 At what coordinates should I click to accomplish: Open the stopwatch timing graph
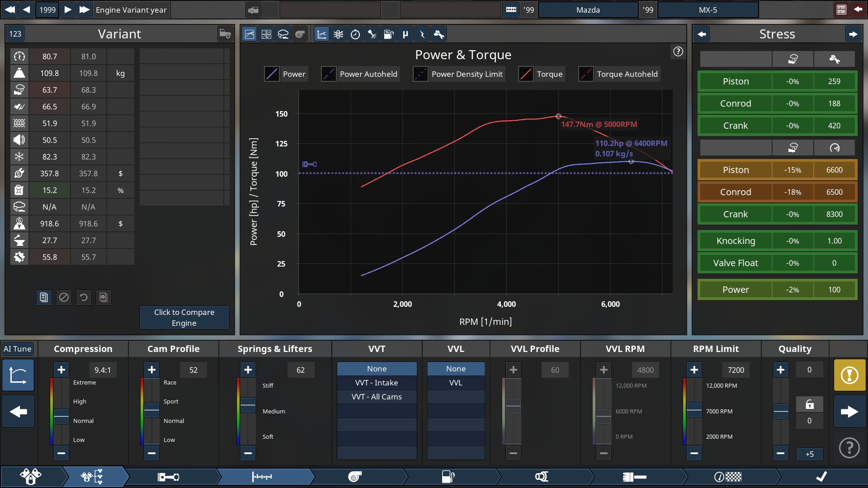tap(355, 34)
